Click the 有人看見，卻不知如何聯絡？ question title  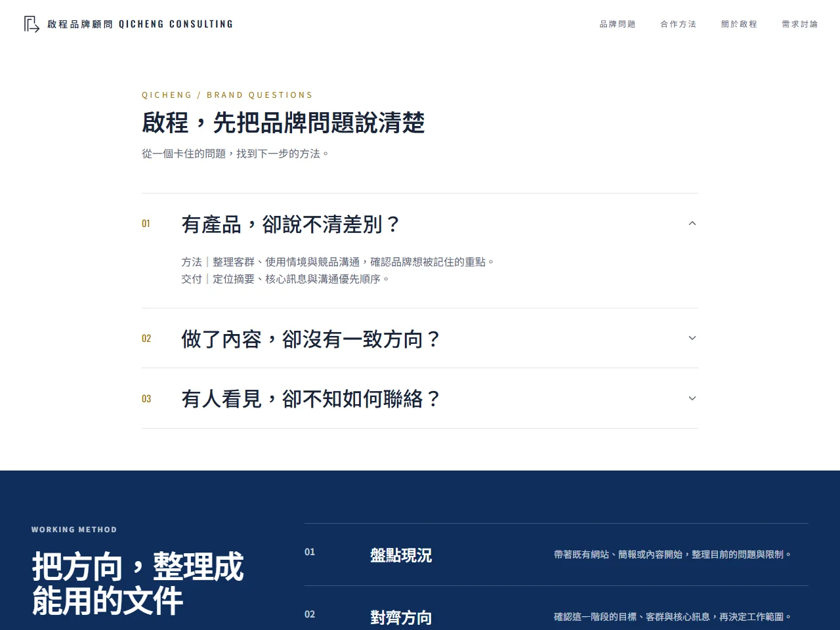coord(311,399)
